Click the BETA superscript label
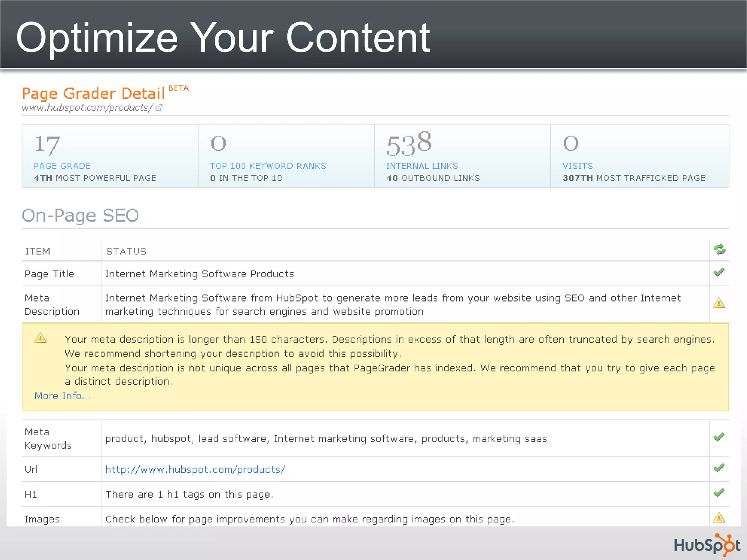 pyautogui.click(x=179, y=88)
